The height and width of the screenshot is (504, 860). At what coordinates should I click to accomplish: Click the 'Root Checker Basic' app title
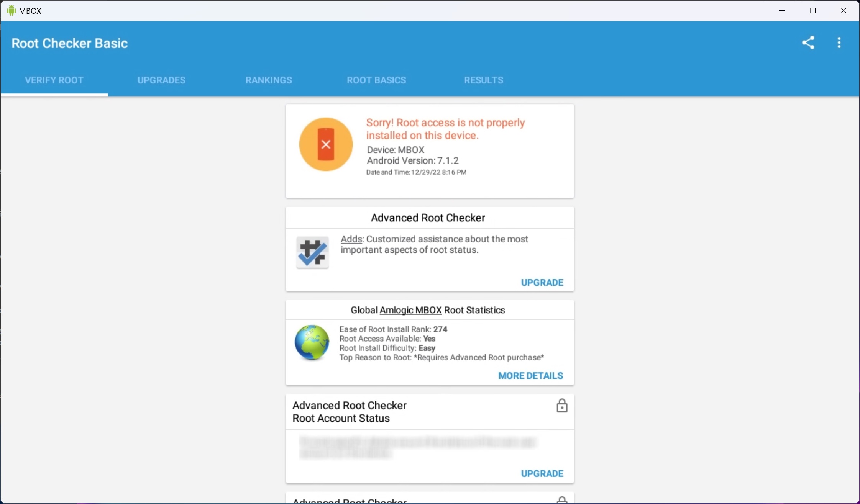[69, 43]
